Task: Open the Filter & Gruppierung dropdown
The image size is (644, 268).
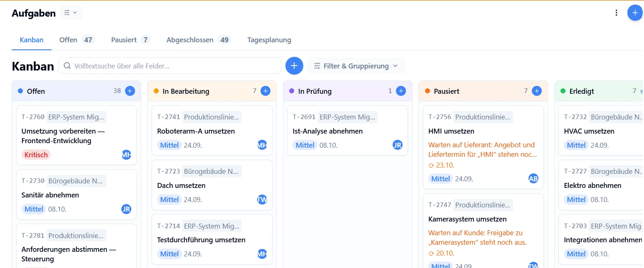Action: tap(356, 66)
